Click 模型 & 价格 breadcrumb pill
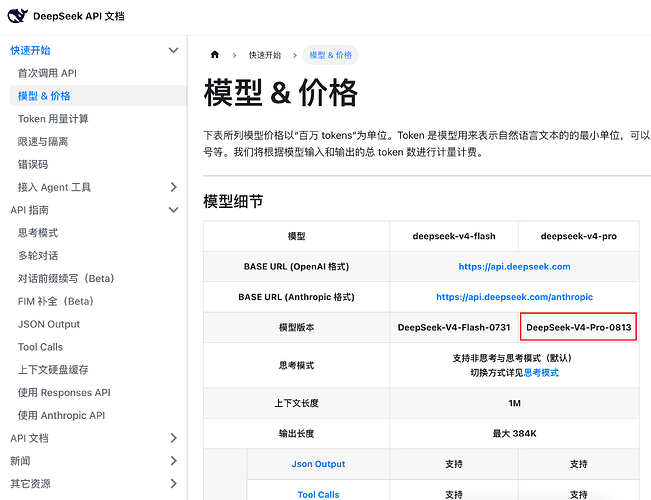 (x=330, y=55)
